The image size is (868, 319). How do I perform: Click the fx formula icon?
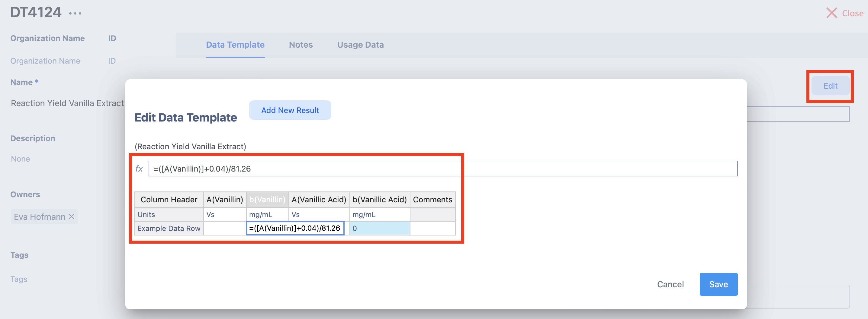pos(139,169)
